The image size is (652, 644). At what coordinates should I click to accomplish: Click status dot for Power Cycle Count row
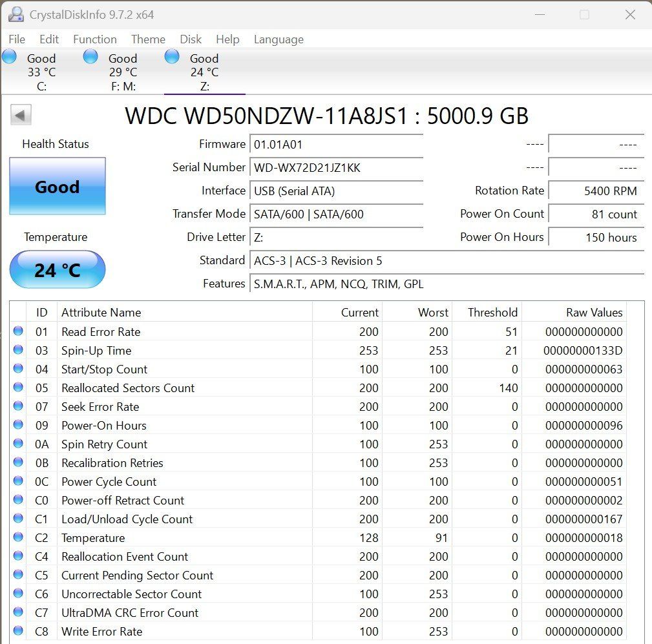point(18,481)
